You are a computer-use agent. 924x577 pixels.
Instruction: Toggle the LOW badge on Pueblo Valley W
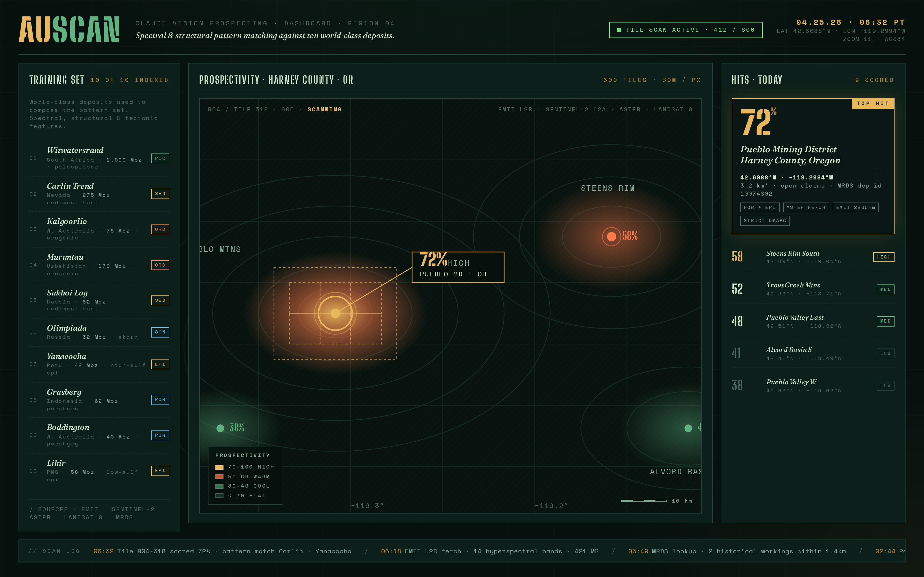pyautogui.click(x=885, y=385)
